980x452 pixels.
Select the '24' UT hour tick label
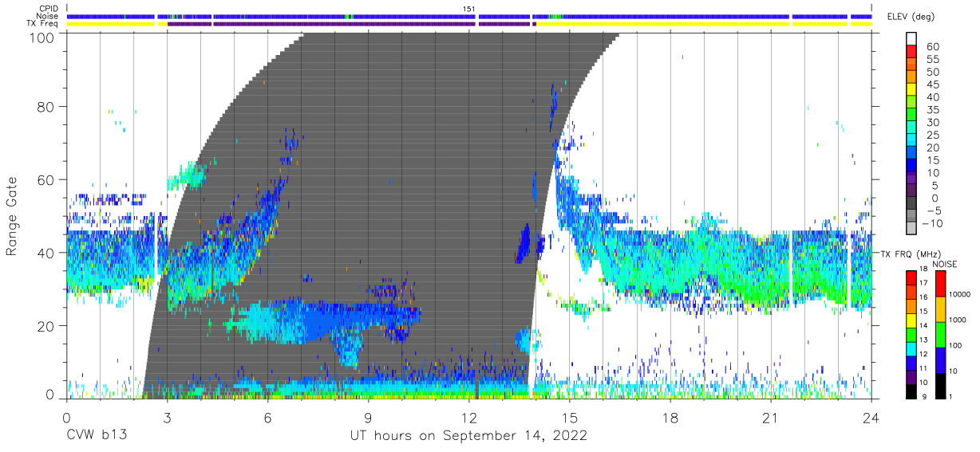(871, 417)
